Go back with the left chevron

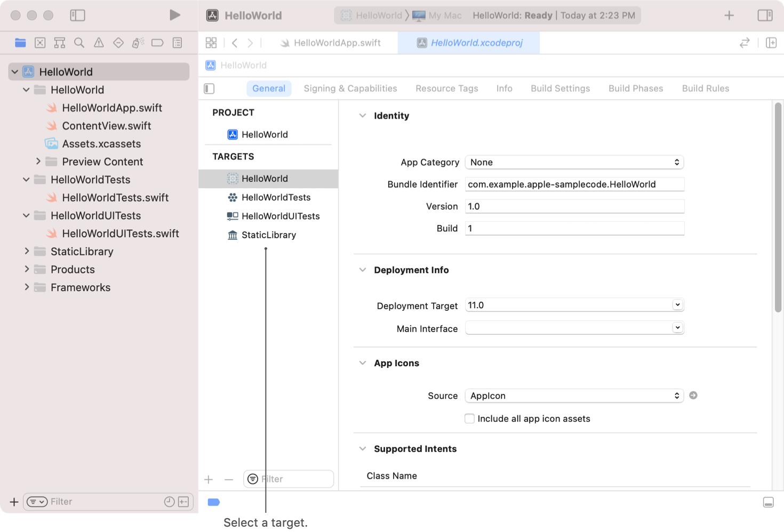(x=235, y=43)
